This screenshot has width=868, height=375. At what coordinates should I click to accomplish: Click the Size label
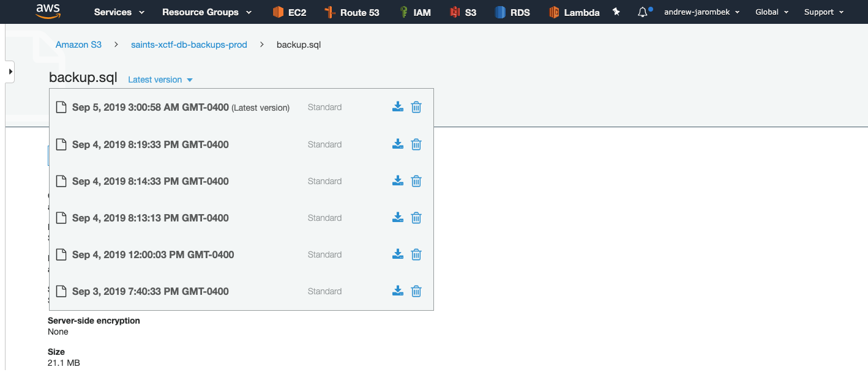[56, 352]
